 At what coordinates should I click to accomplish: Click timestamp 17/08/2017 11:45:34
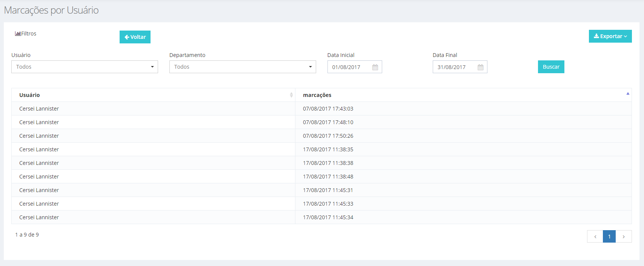coord(328,217)
